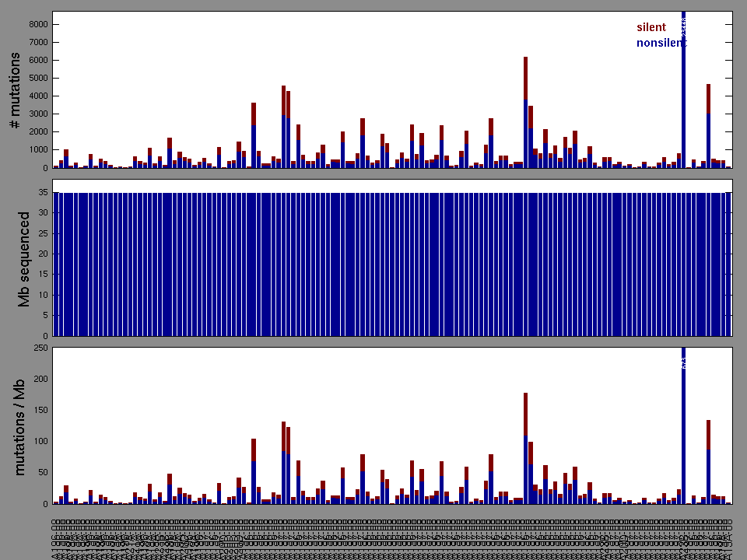Click the 250 tick on mutations/Mb axis

(40, 348)
